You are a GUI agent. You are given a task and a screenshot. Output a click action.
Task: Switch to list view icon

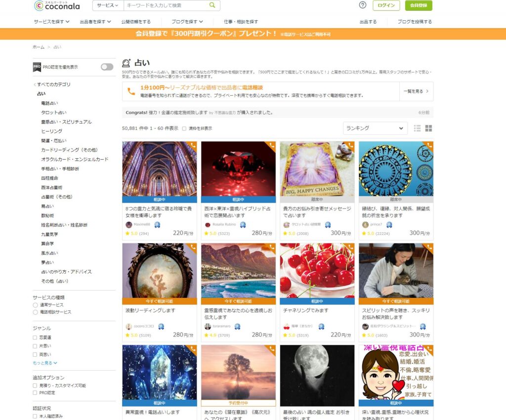(417, 128)
